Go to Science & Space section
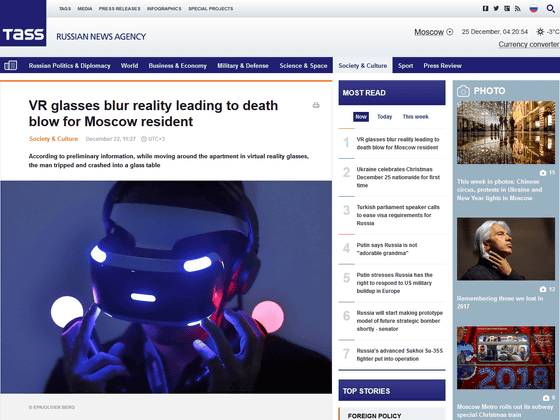560x420 pixels. [x=303, y=66]
